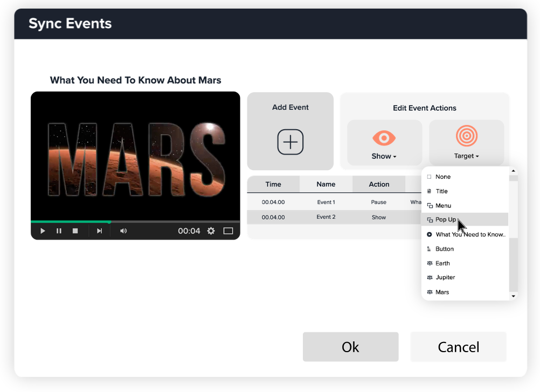Choose None in the target list
The image size is (540, 392).
click(443, 177)
